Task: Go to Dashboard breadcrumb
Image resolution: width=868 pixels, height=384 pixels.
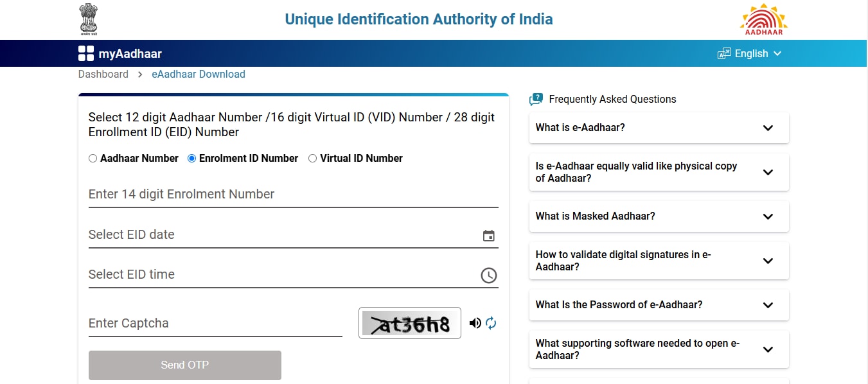Action: pos(103,74)
